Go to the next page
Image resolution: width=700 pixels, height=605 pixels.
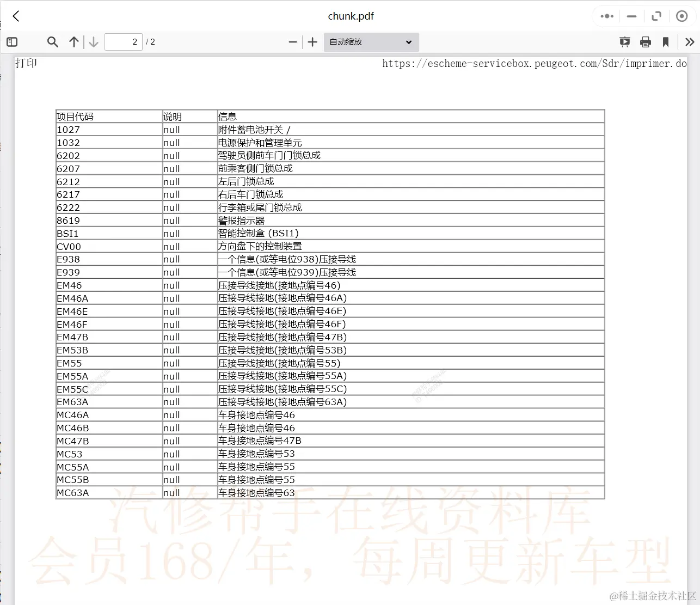(93, 41)
